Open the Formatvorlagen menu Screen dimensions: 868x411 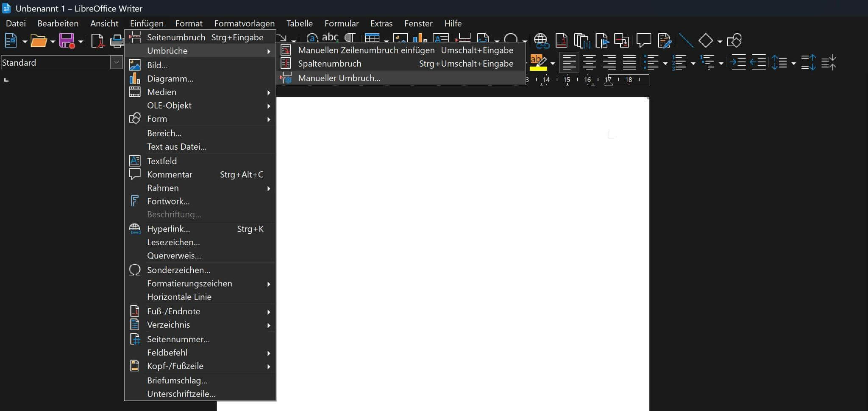click(244, 23)
